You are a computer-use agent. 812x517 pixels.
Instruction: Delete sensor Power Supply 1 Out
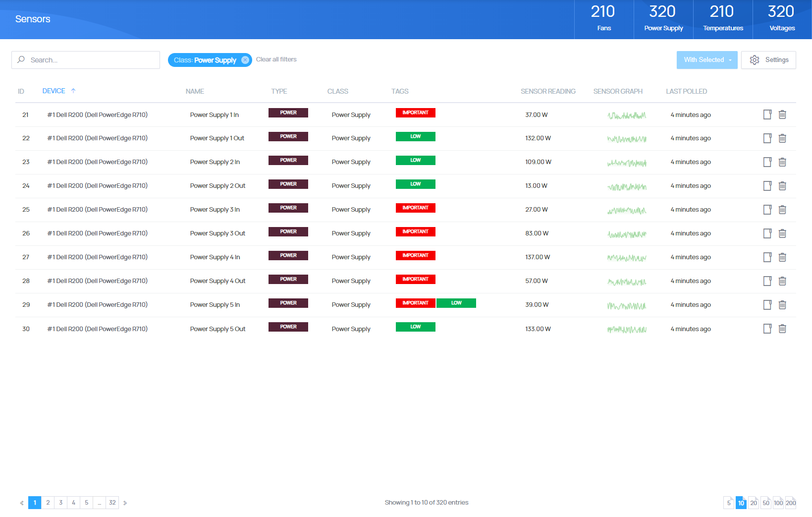[x=782, y=138]
